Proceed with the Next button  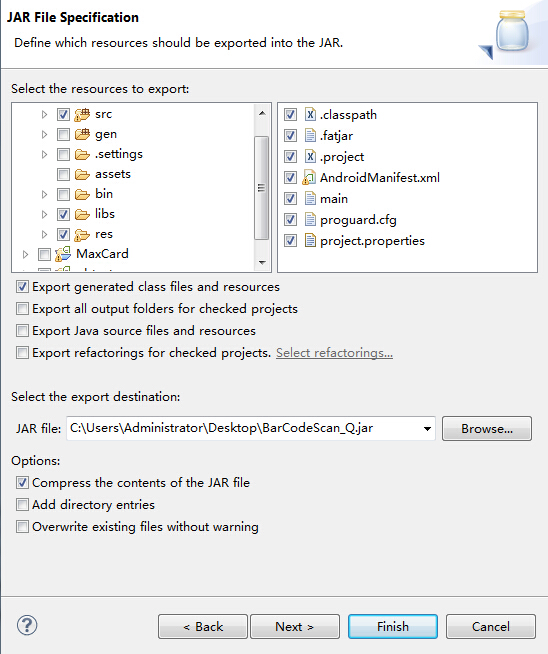coord(294,626)
